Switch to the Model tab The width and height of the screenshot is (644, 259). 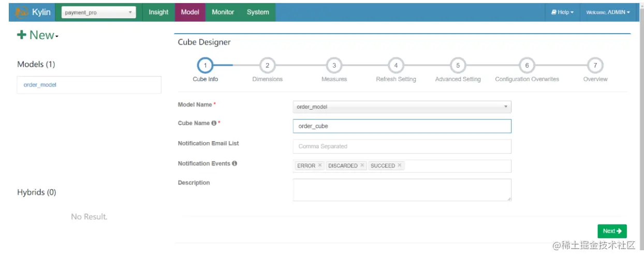(x=190, y=12)
